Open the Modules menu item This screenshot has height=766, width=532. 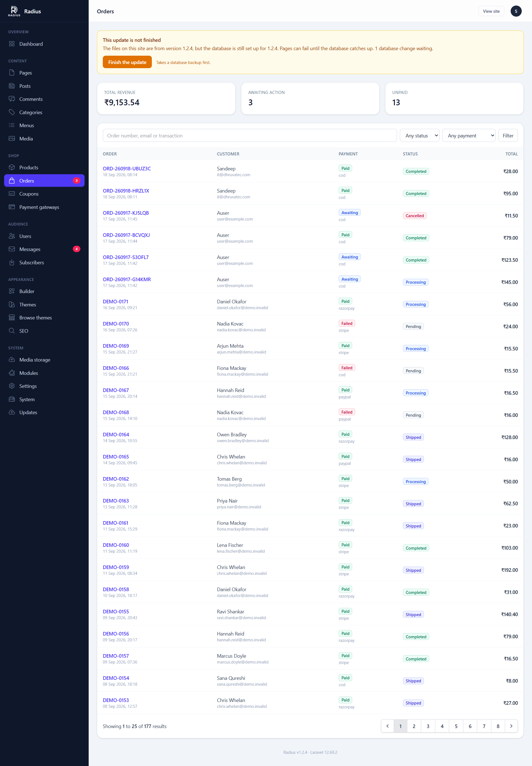(44, 373)
